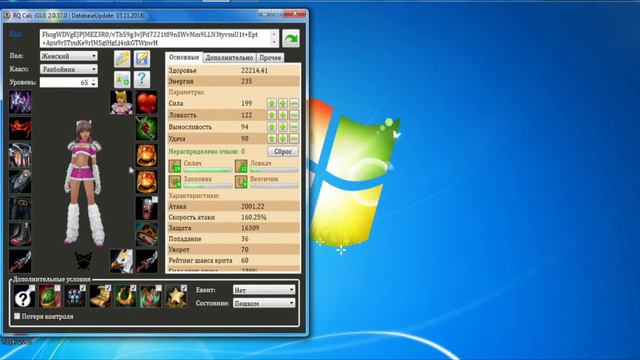
Task: Switch to the Прочее tab
Action: click(270, 58)
